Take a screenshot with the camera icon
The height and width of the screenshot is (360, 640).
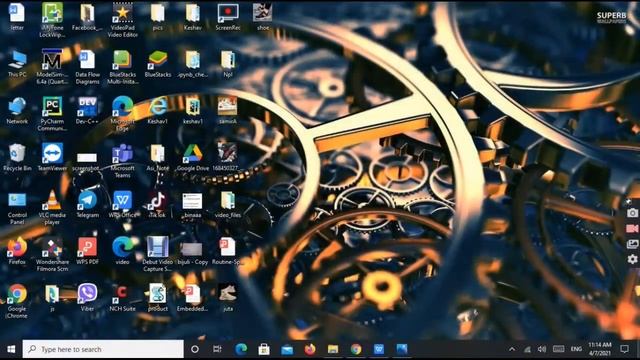point(632,213)
